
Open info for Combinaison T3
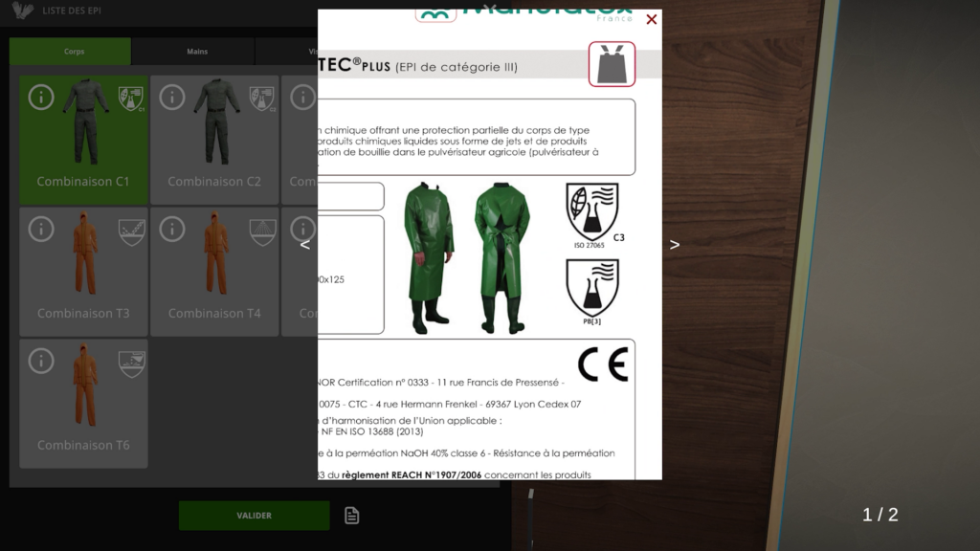[x=41, y=230]
